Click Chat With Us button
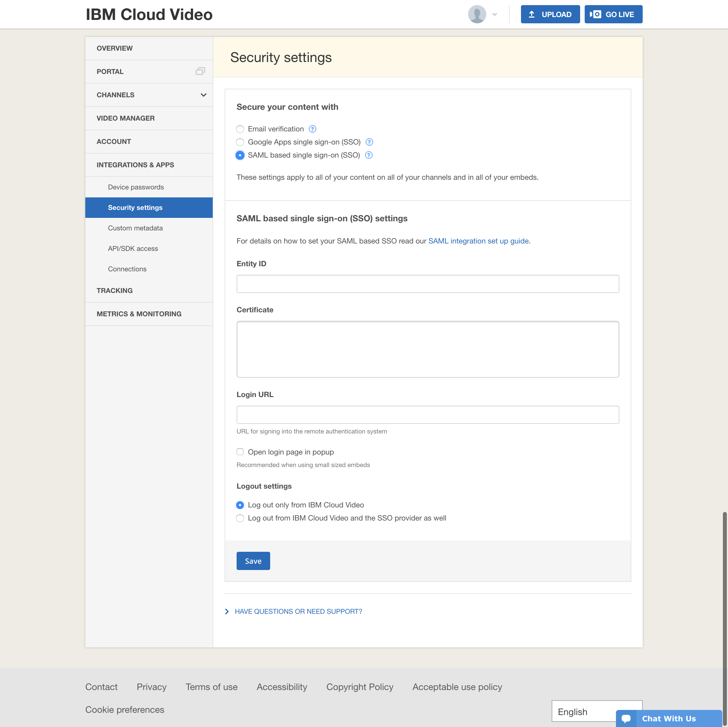728x727 pixels. (x=669, y=718)
